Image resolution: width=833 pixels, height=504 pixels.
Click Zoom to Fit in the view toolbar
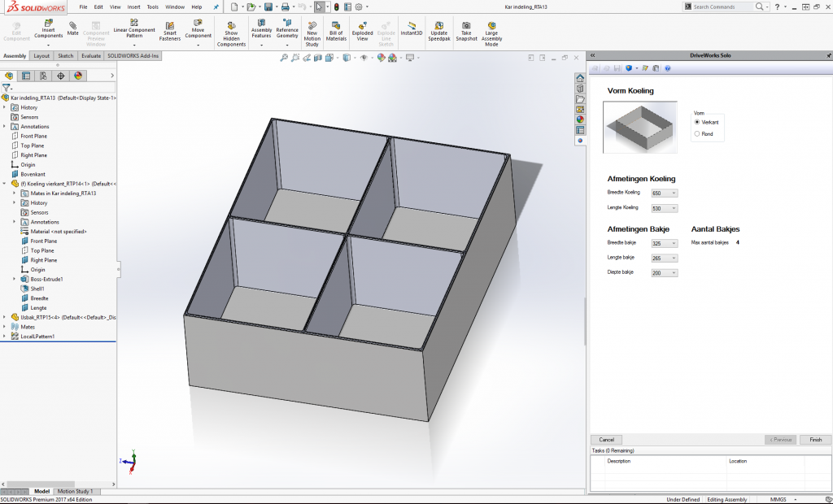(x=284, y=58)
